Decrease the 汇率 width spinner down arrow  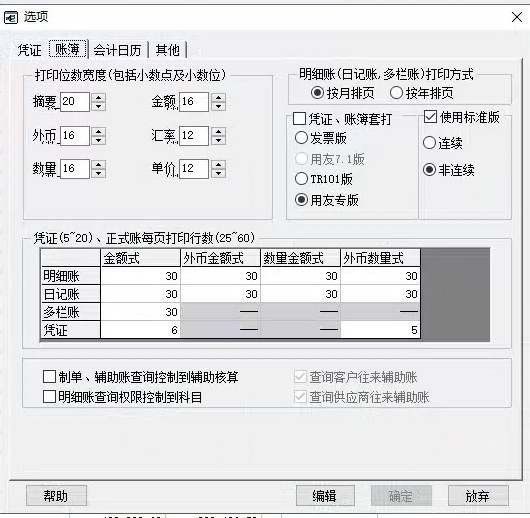tap(218, 141)
